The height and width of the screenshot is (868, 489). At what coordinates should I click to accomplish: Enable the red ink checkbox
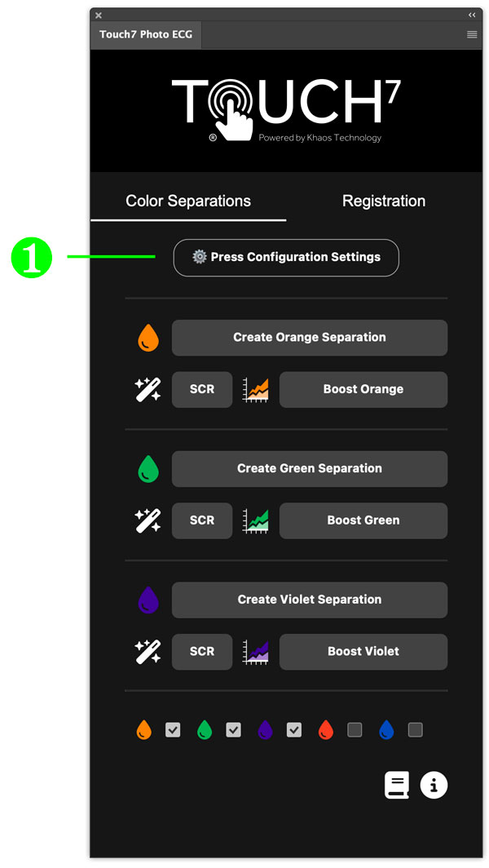point(355,730)
